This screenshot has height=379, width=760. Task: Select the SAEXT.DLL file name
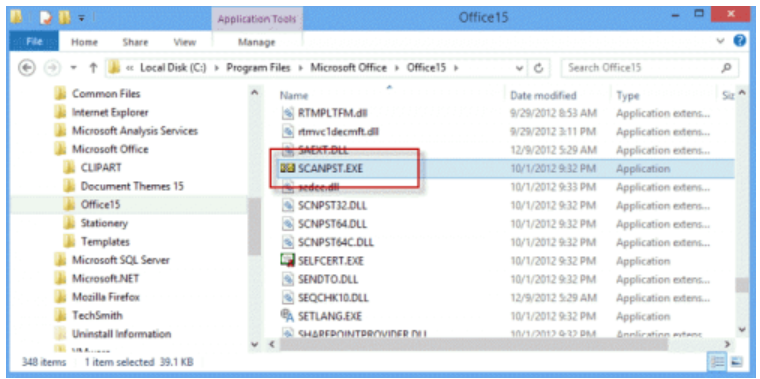tap(323, 150)
